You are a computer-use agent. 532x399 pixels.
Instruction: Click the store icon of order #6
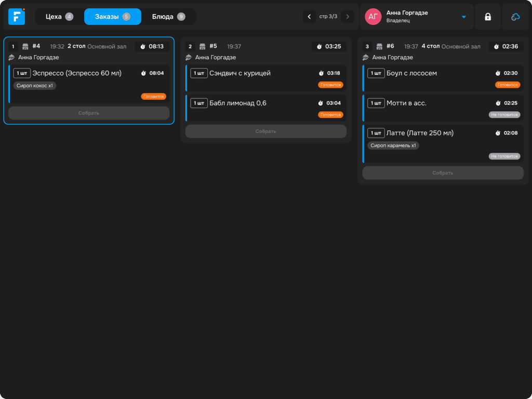click(x=379, y=46)
